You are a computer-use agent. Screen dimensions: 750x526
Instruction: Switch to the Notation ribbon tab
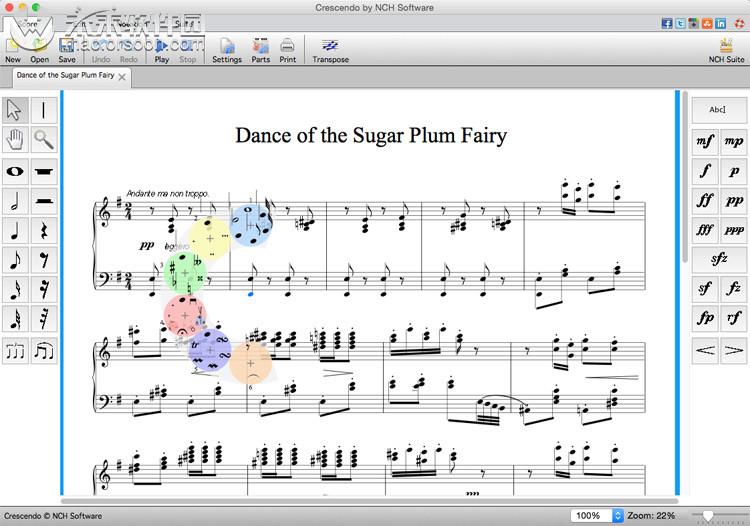click(x=134, y=23)
